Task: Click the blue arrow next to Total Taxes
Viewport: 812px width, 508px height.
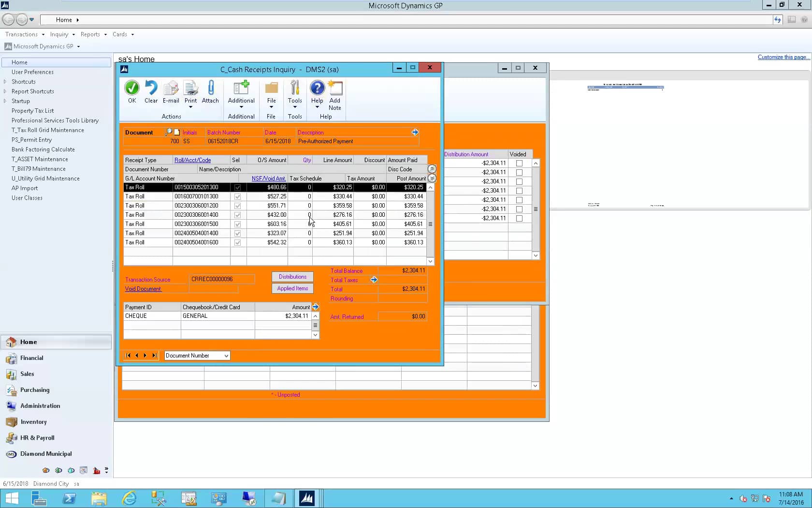Action: tap(374, 280)
